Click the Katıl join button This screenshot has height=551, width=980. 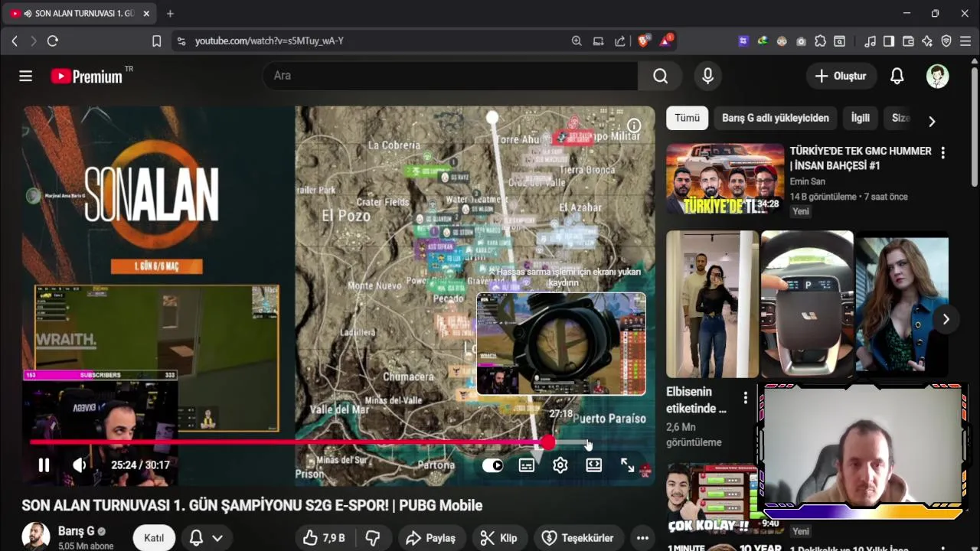coord(154,538)
